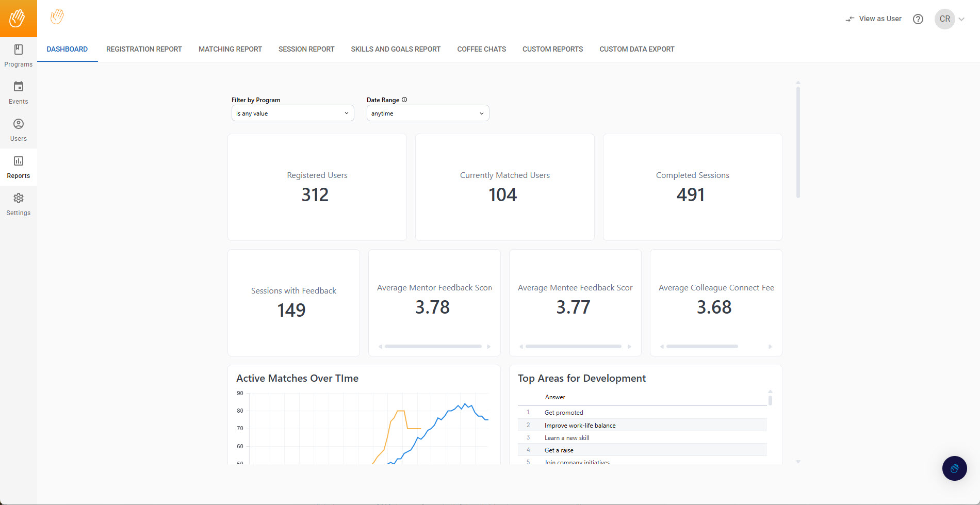Viewport: 980px width, 505px height.
Task: Click the CR profile avatar
Action: (x=945, y=19)
